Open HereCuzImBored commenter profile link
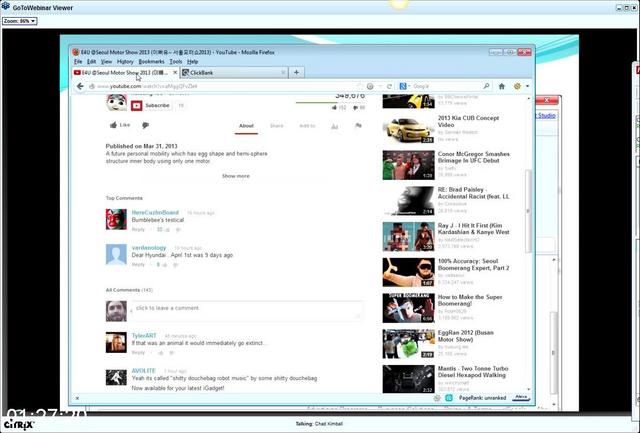Screen dimensions: 640x433 click(x=155, y=213)
